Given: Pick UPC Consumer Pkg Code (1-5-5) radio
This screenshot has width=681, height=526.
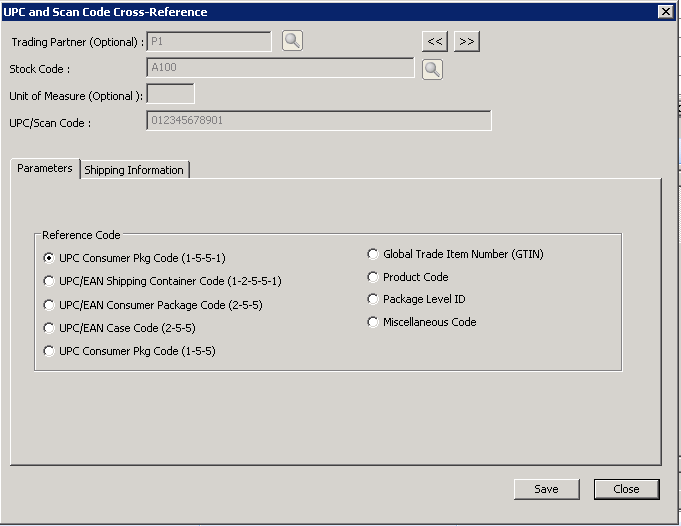Looking at the screenshot, I should 49,351.
